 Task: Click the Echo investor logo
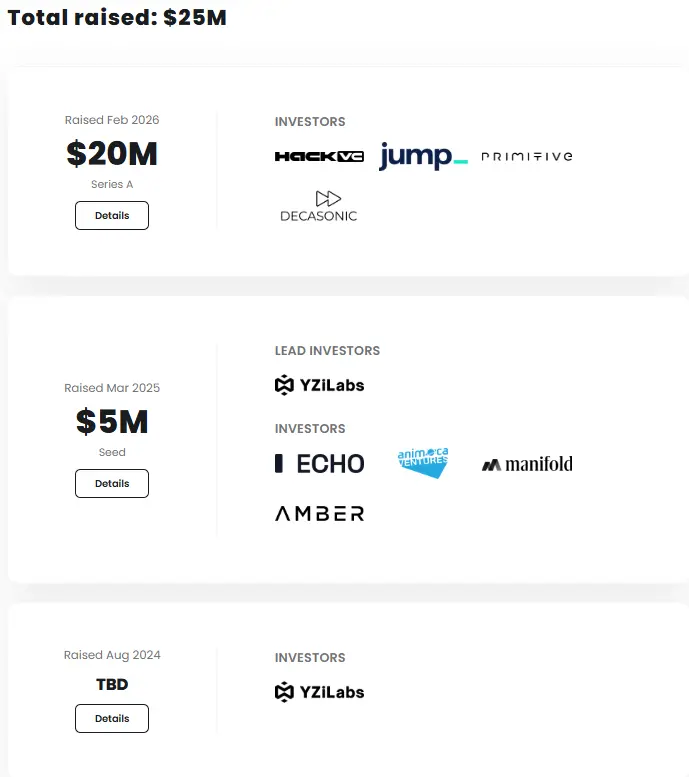pos(320,463)
